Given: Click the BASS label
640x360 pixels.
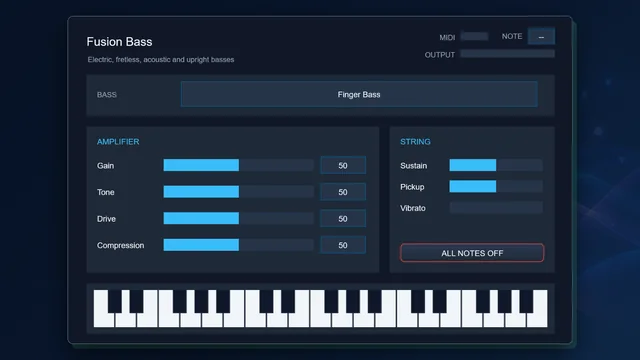Looking at the screenshot, I should point(107,95).
